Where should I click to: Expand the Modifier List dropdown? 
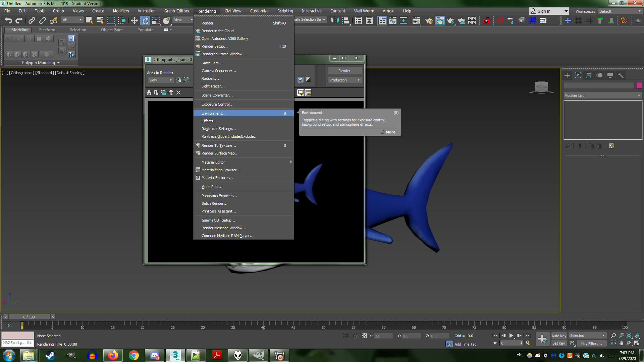(602, 96)
